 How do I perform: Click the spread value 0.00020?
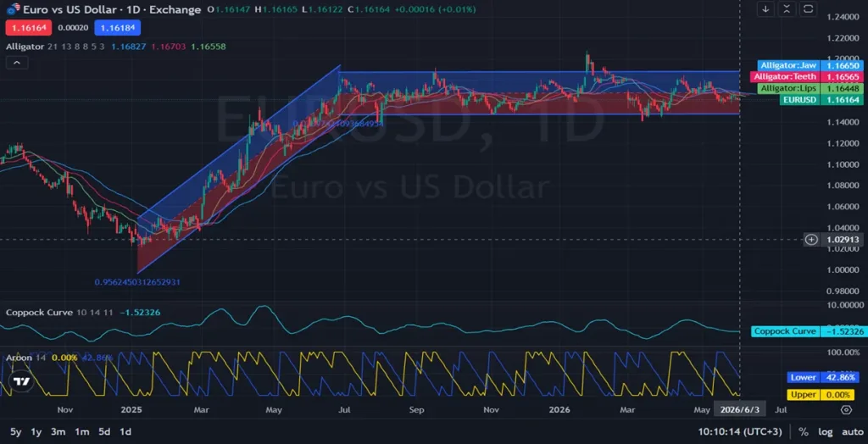(73, 28)
